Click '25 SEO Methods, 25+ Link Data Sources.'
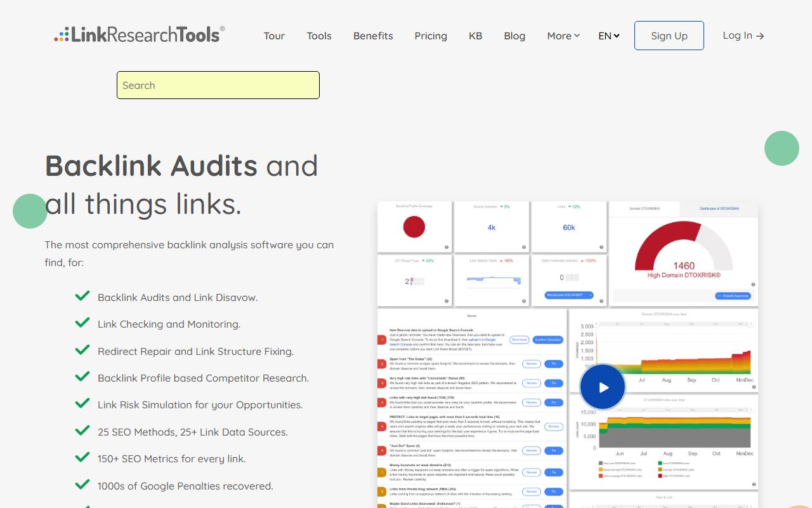812x508 pixels. (193, 432)
